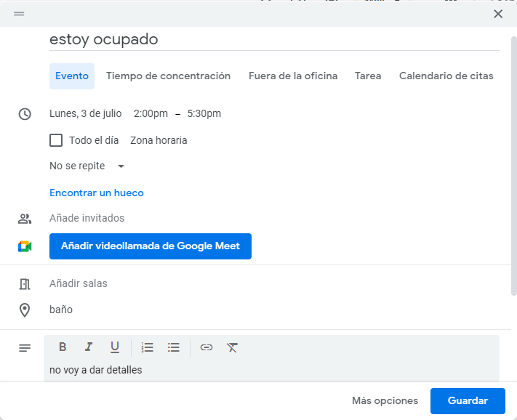Insert a link in description
The height and width of the screenshot is (420, 517).
click(x=207, y=347)
